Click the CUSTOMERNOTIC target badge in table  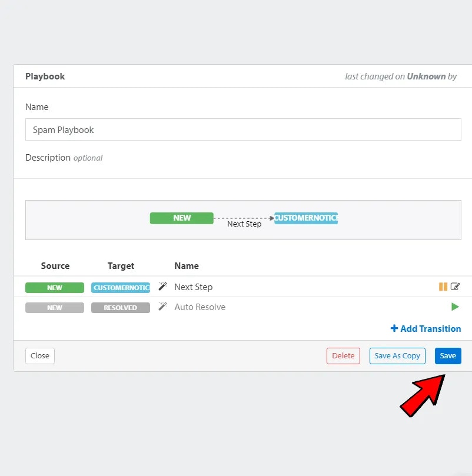[x=121, y=288]
